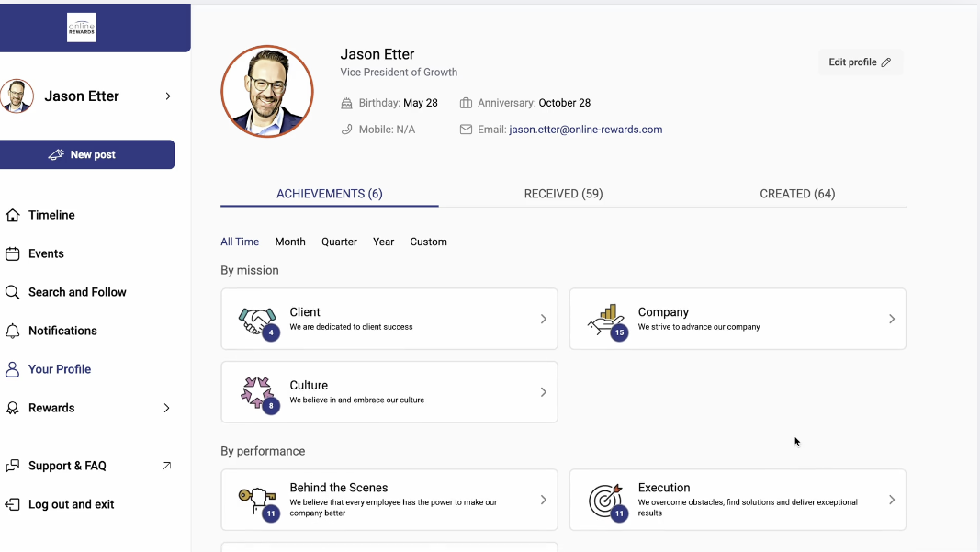Select the Custom time range filter
The height and width of the screenshot is (552, 980).
(428, 242)
